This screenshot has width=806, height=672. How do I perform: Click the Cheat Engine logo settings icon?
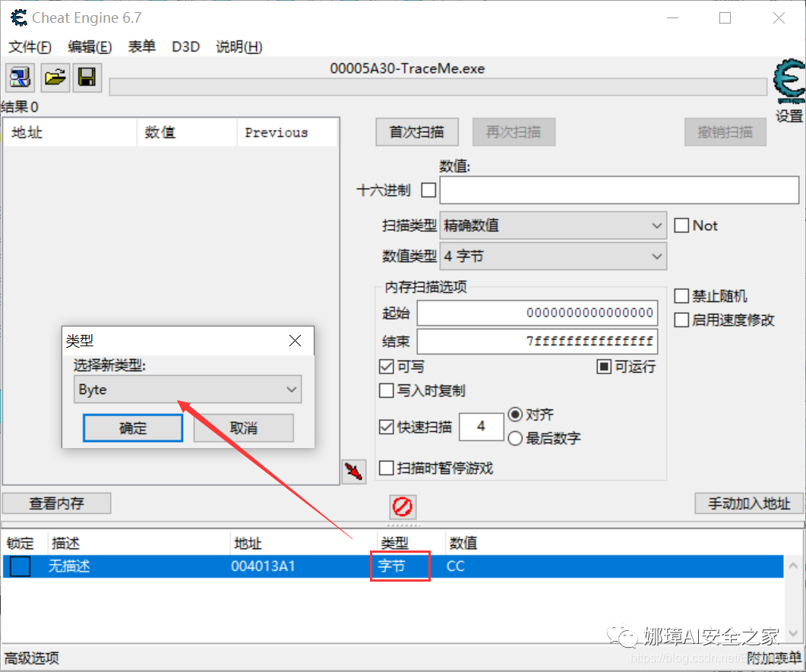click(789, 81)
